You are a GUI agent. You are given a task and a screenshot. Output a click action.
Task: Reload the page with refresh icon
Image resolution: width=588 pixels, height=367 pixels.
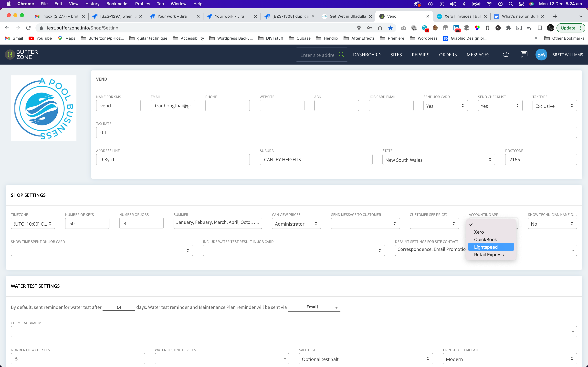coord(28,28)
